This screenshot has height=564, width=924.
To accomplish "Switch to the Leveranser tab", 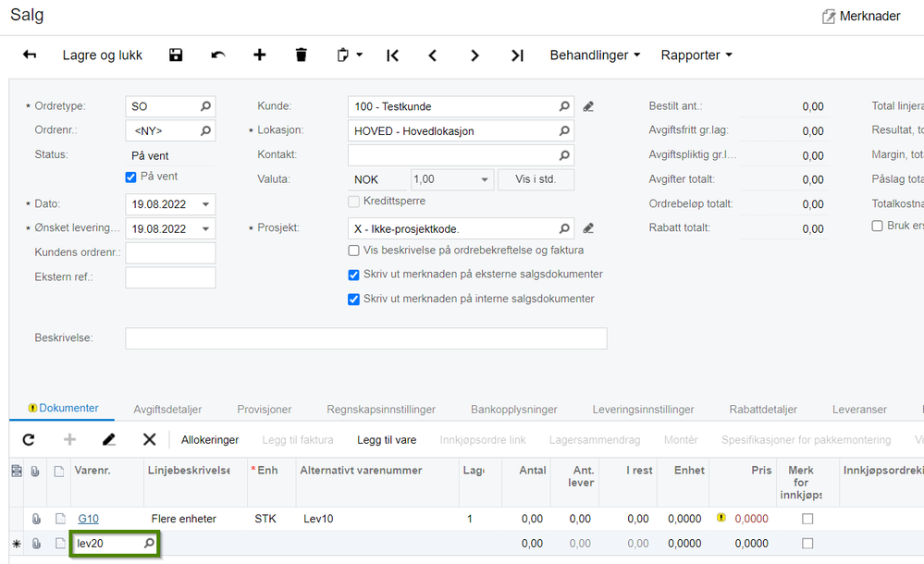I will pyautogui.click(x=859, y=409).
